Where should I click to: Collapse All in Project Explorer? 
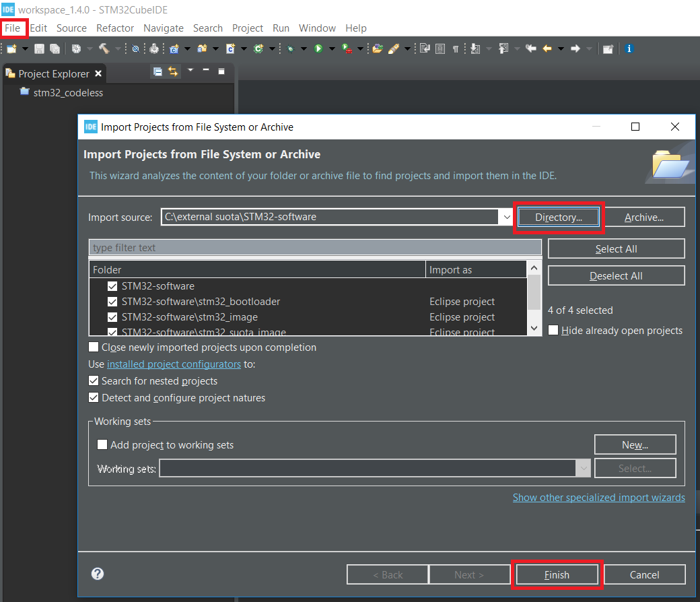(157, 71)
